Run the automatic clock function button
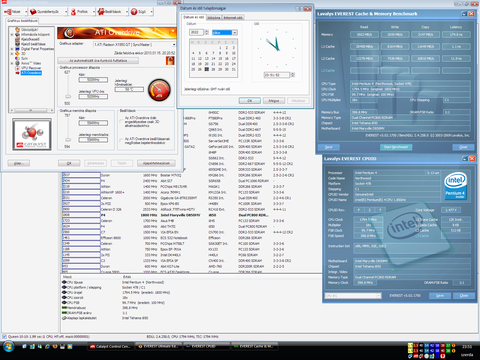 98,61
